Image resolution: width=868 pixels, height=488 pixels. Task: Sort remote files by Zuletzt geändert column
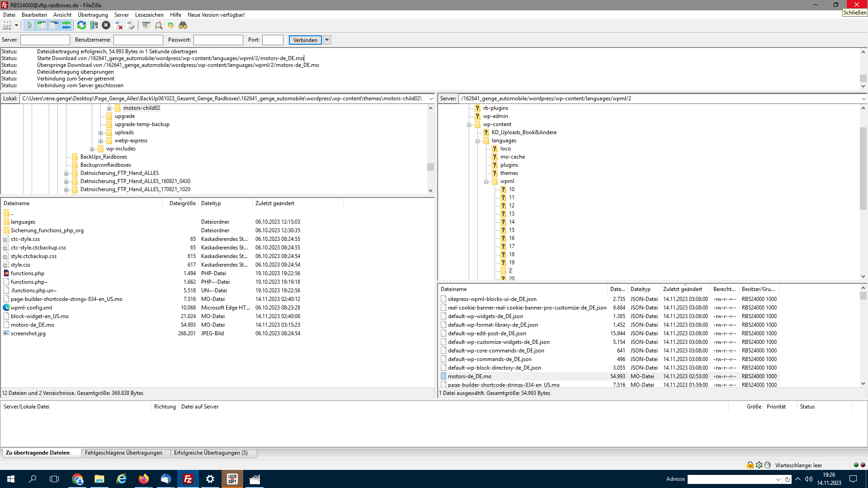(x=682, y=289)
